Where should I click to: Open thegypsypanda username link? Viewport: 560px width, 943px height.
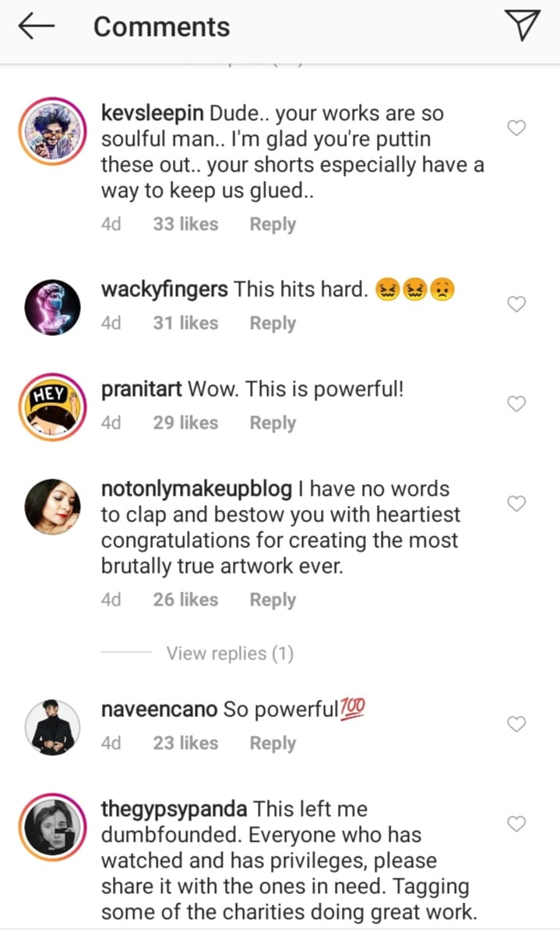pyautogui.click(x=175, y=809)
